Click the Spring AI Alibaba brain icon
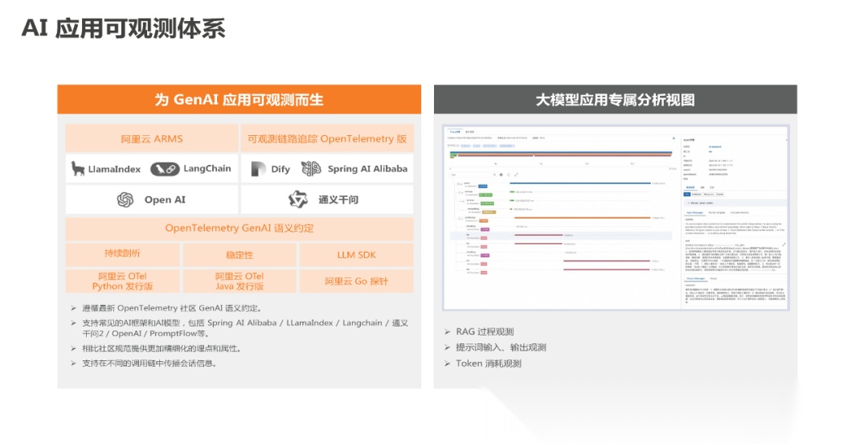868x444 pixels. coord(311,168)
